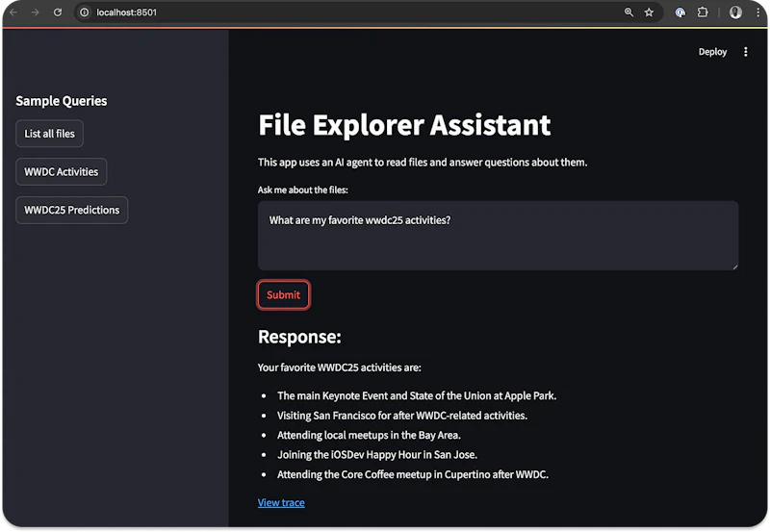
Task: Go forward with the browser forward arrow
Action: pyautogui.click(x=35, y=13)
